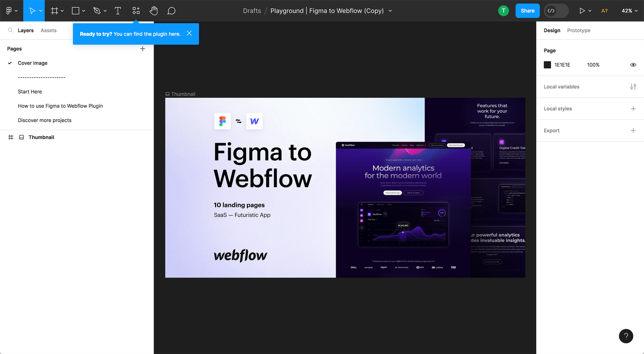Viewport: 644px width, 354px height.
Task: Open the Resources plugin tool
Action: point(136,11)
